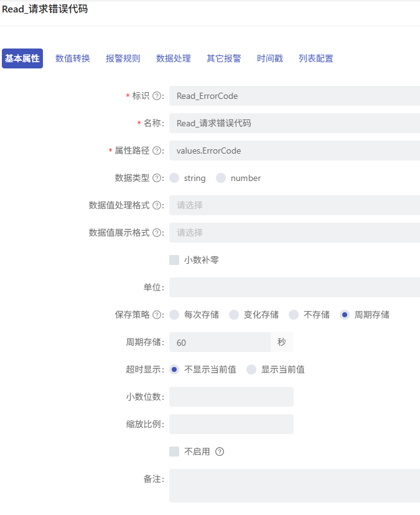Viewport: 420px width, 515px height.
Task: Click the 标识 field Read_ErrorCode
Action: (294, 96)
